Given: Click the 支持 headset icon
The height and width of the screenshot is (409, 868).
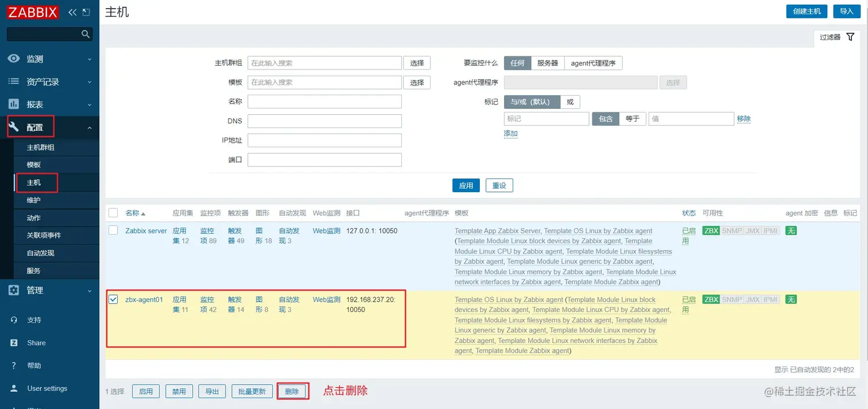Looking at the screenshot, I should pos(14,320).
